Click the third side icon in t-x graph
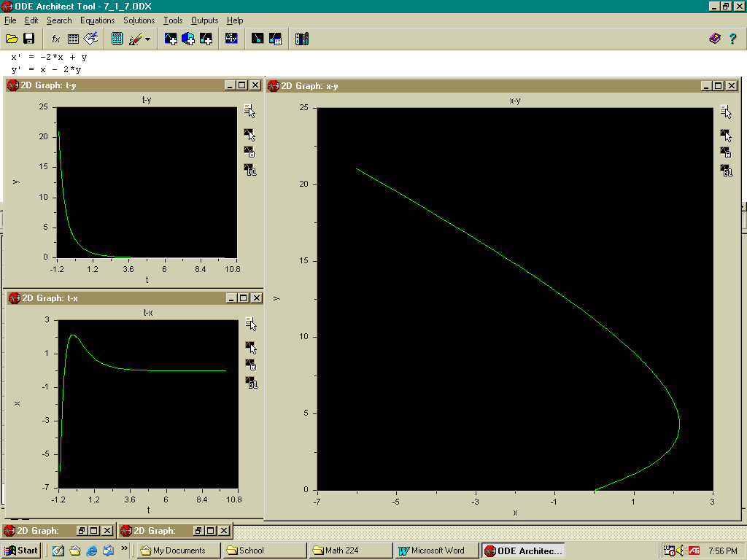747x560 pixels. point(251,365)
